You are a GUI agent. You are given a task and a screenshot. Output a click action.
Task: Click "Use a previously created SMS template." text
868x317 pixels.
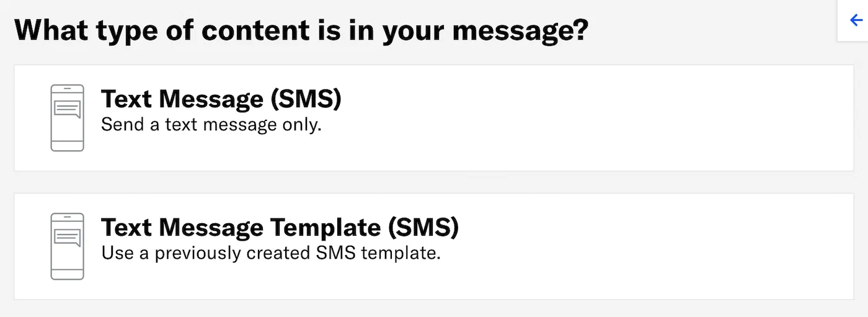click(271, 253)
